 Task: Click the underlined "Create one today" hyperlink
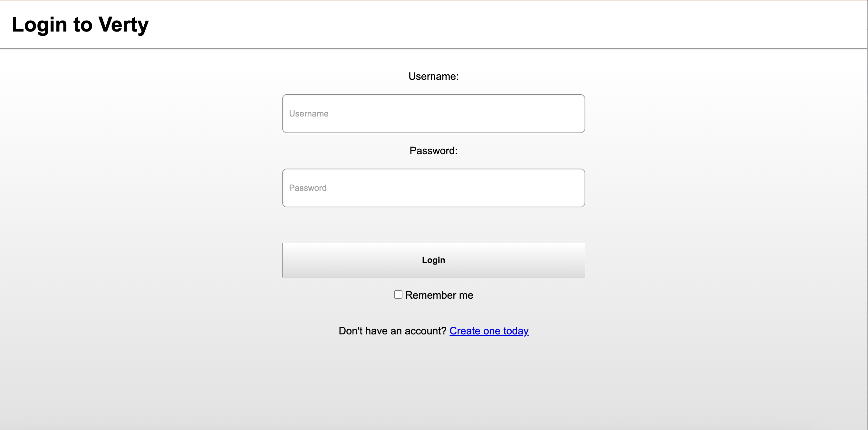(x=488, y=331)
